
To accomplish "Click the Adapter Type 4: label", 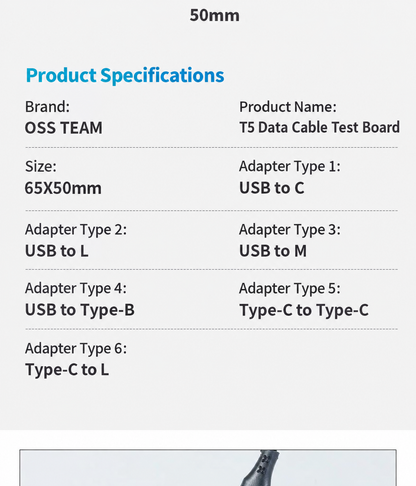I will point(76,289).
